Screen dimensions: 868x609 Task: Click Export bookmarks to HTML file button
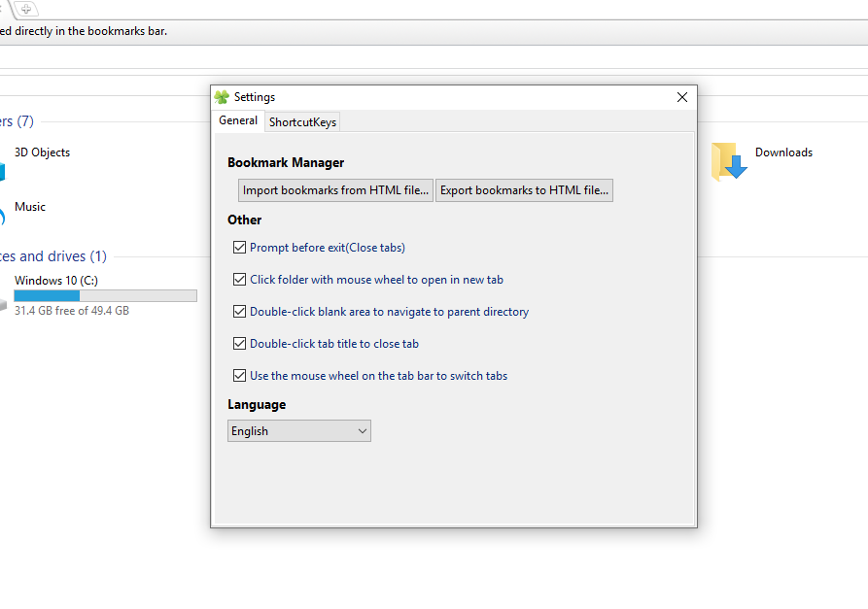tap(524, 190)
